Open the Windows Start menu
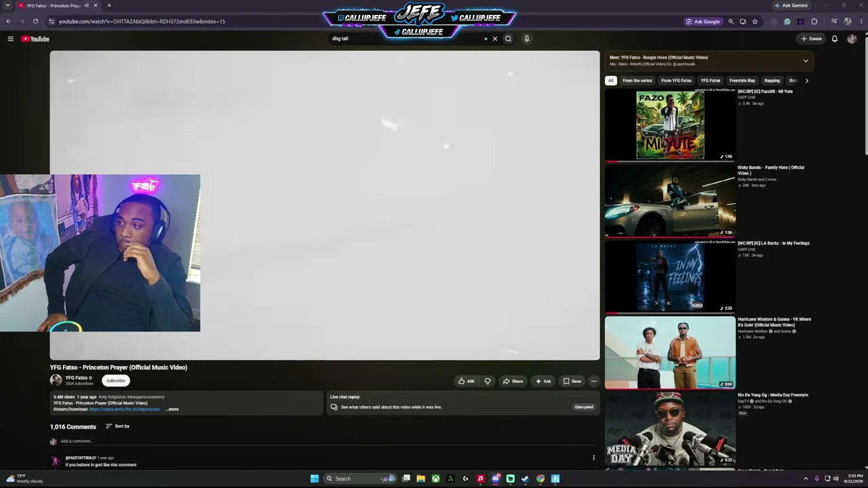 coord(315,479)
